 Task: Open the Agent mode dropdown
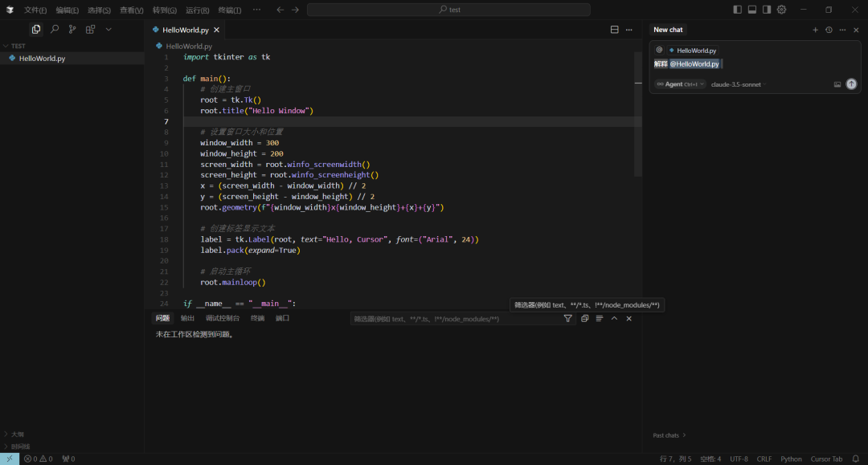click(x=680, y=84)
